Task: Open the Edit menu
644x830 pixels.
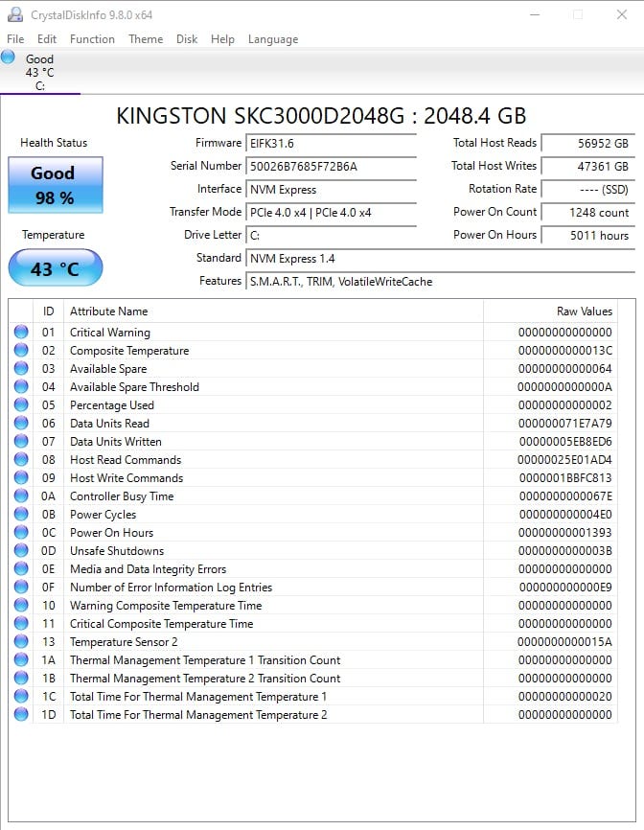Action: [x=47, y=39]
